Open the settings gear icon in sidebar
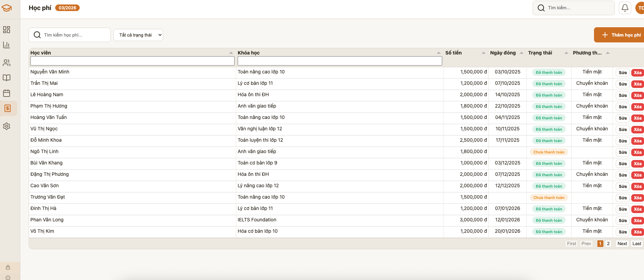 (x=7, y=126)
